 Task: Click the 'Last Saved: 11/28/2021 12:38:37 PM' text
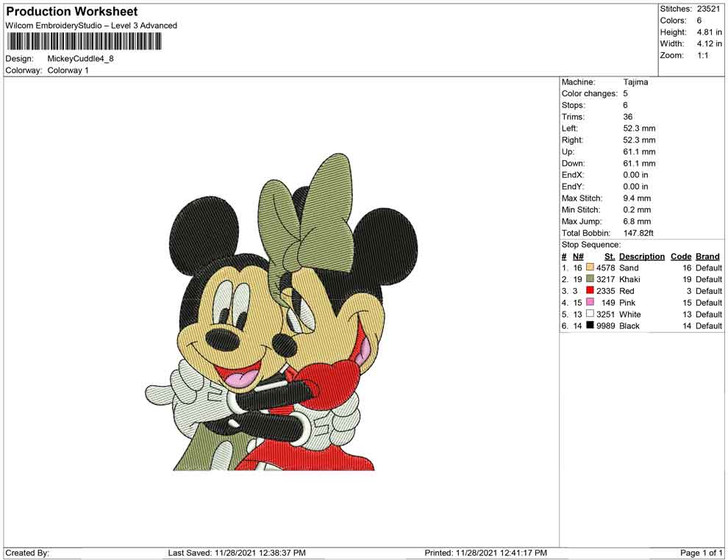(237, 553)
